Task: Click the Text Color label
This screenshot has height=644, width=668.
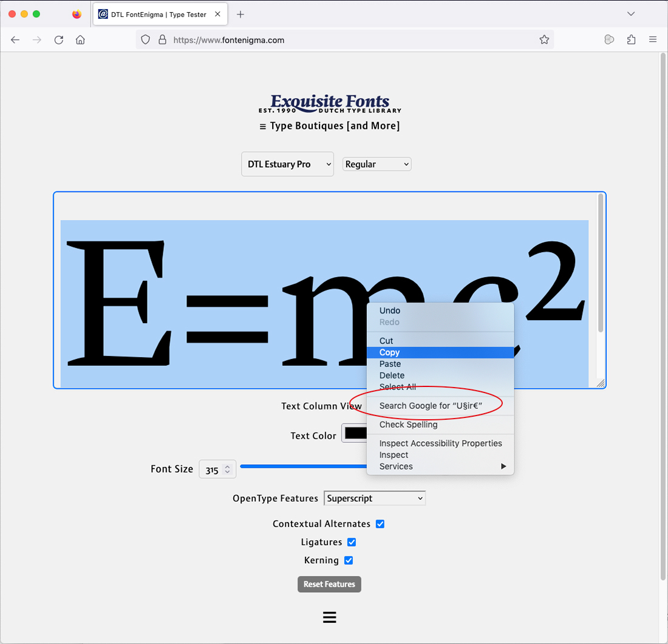Action: click(313, 436)
